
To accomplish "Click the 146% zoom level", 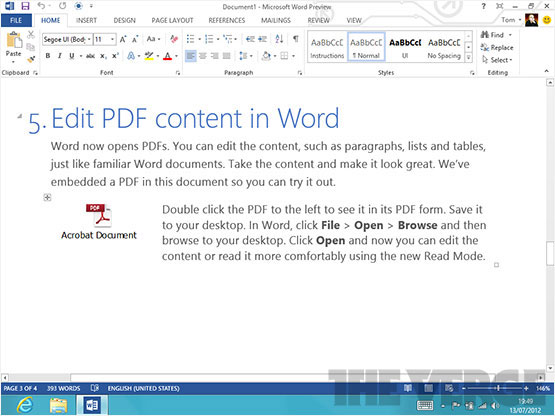I will click(x=543, y=388).
